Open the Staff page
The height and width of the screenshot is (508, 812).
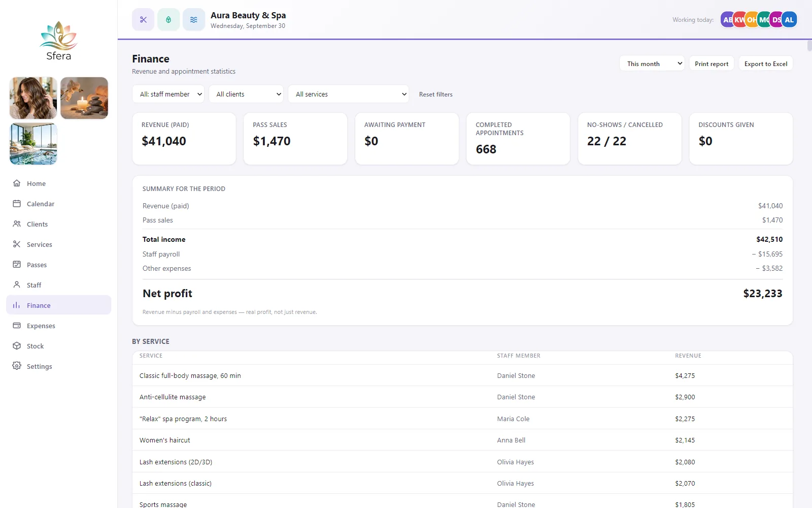click(59, 285)
